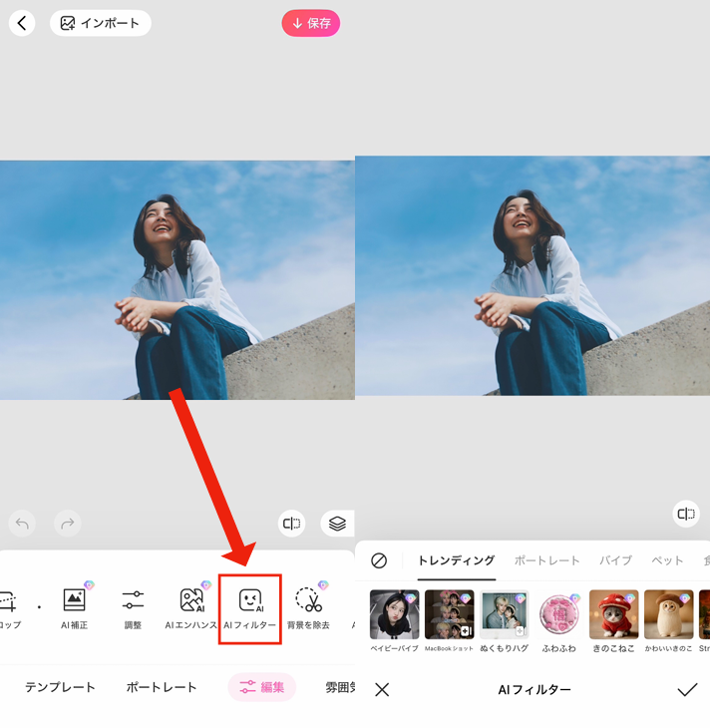Open the AIフィルター tool
Screen dimensions: 710x728
pos(250,607)
